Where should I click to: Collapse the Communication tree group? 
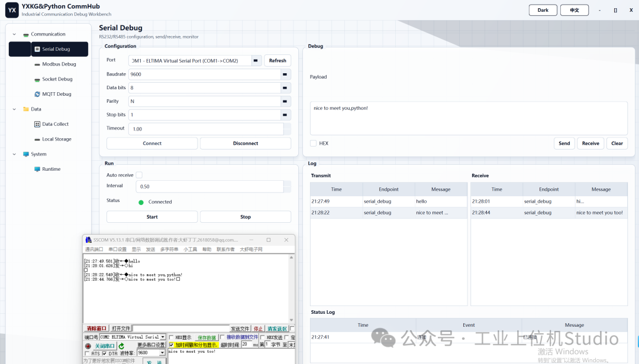pyautogui.click(x=14, y=34)
